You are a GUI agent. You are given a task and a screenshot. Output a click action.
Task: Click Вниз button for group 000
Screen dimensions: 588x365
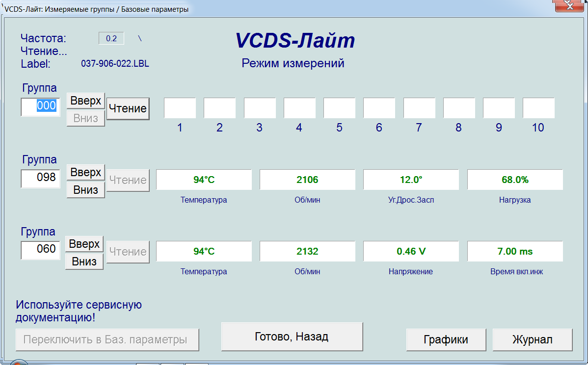pos(85,118)
